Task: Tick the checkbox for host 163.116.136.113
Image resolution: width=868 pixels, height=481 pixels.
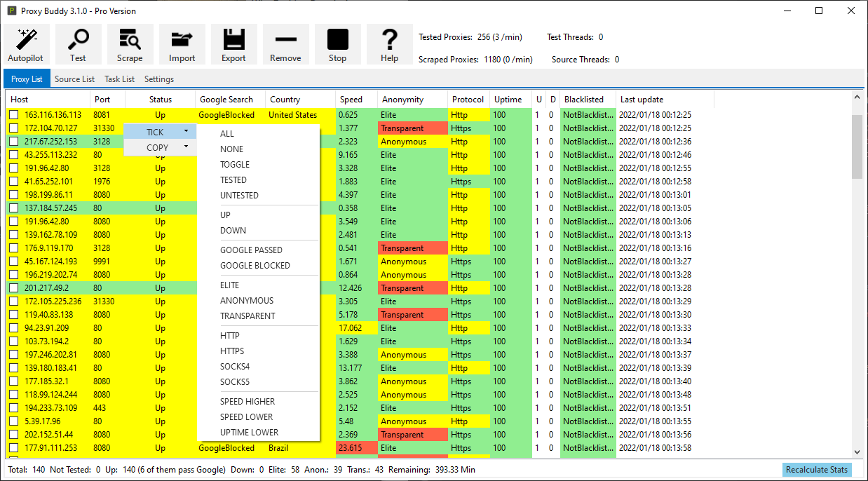Action: point(13,114)
